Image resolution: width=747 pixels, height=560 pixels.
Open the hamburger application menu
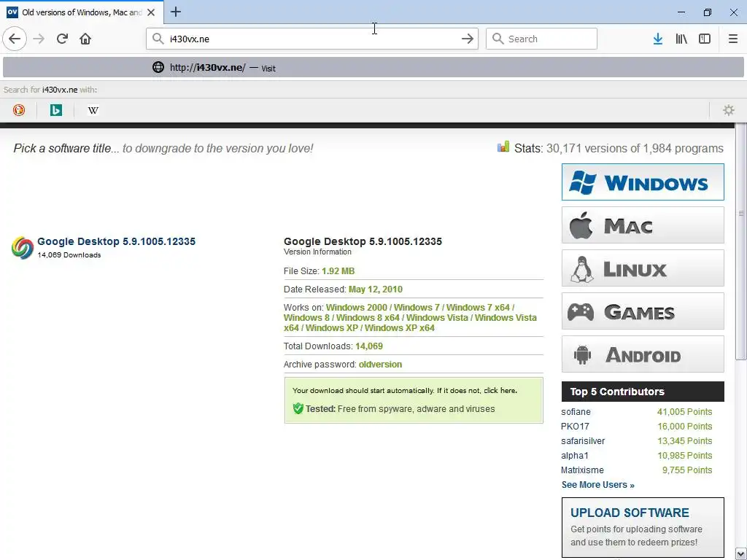pyautogui.click(x=732, y=39)
